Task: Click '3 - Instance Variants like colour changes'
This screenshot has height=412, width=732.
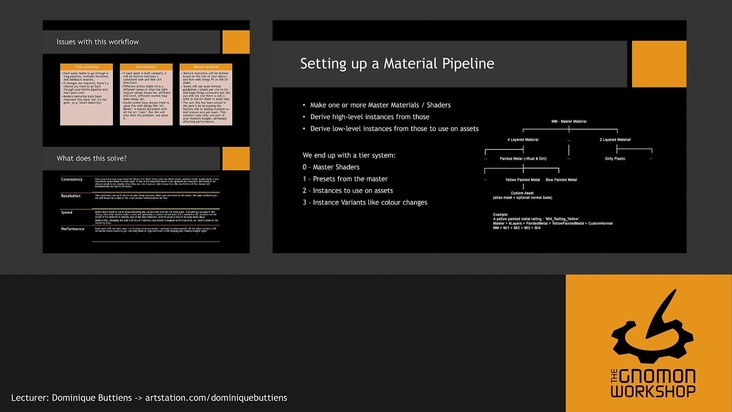Action: (365, 203)
